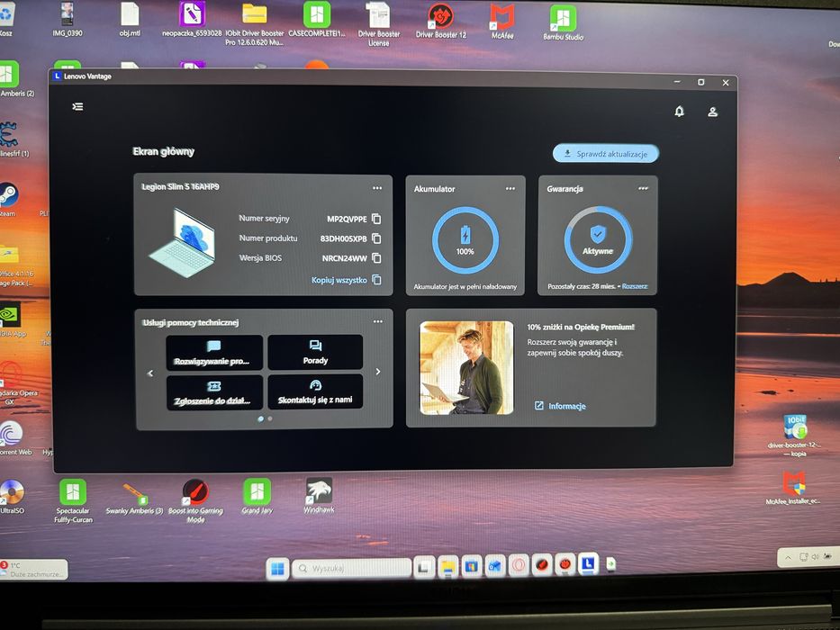Open Skontaktuj się z nami tile

coord(315,391)
